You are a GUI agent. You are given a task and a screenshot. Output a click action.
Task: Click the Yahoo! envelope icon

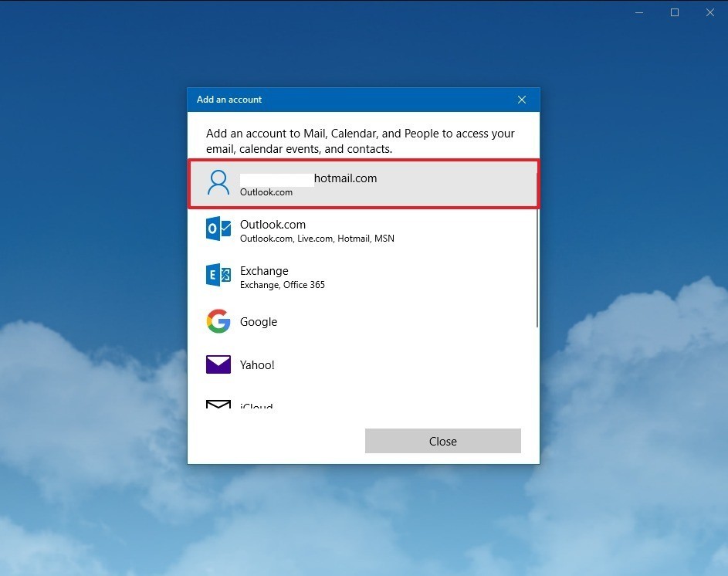(218, 363)
